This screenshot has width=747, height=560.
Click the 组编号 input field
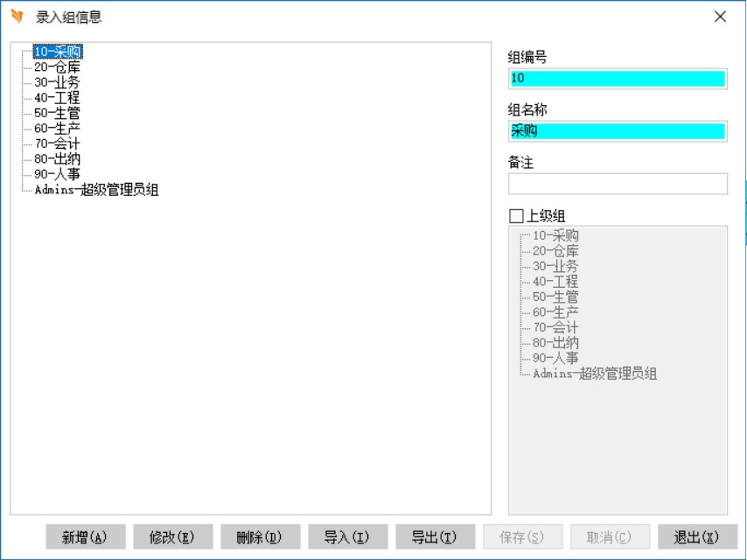[618, 79]
